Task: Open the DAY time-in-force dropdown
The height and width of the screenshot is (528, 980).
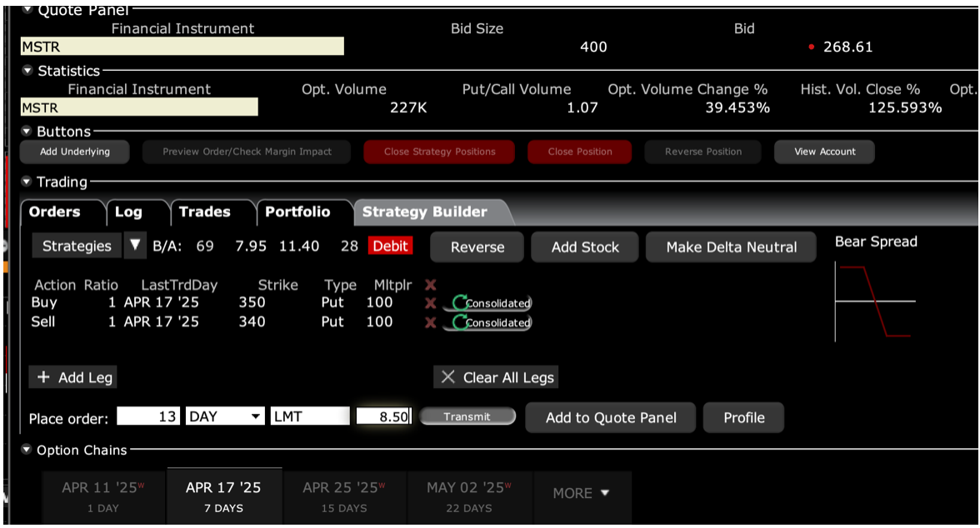Action: (x=256, y=417)
